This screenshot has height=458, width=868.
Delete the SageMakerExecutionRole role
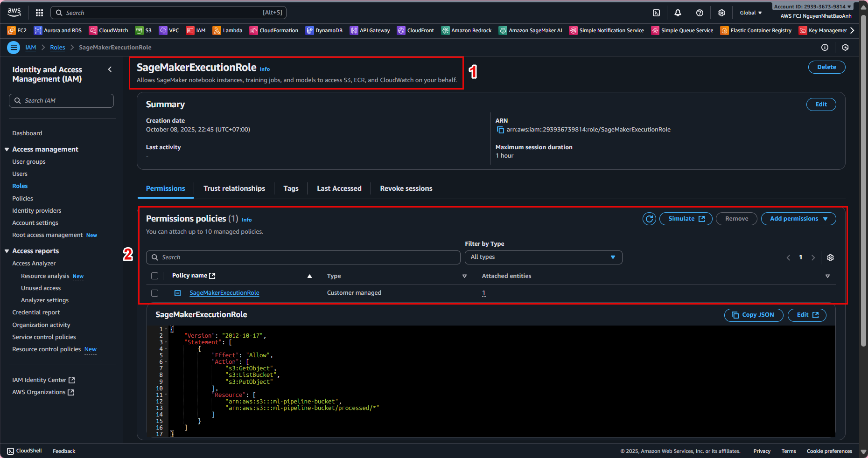coord(826,67)
